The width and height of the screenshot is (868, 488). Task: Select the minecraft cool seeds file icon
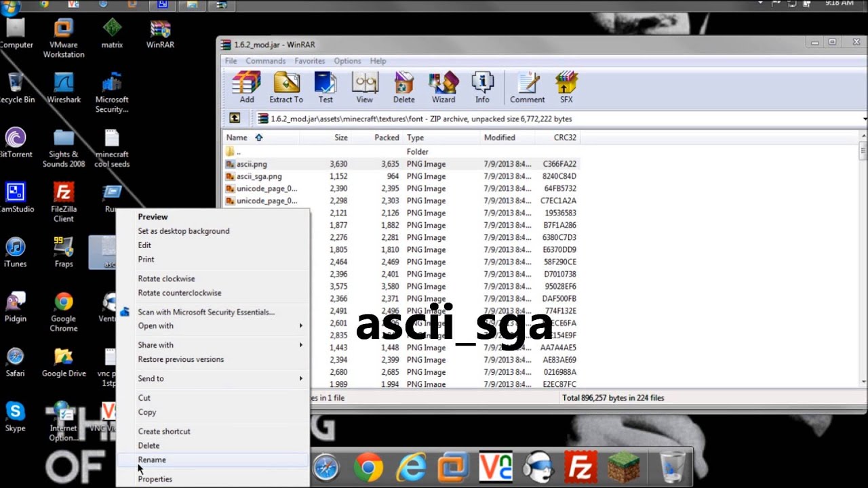tap(112, 148)
